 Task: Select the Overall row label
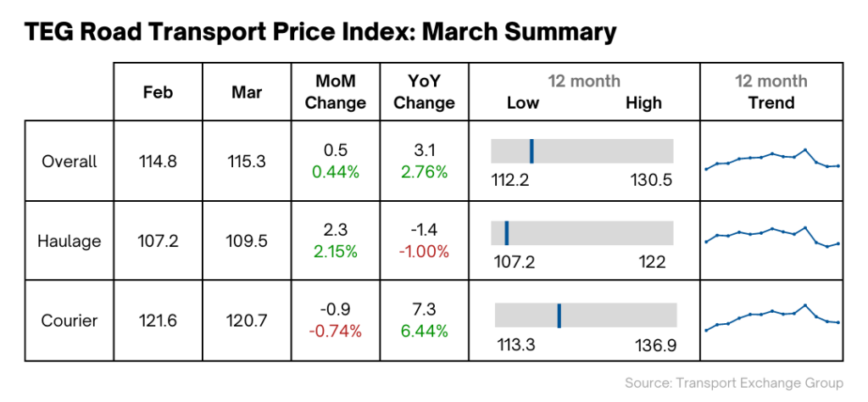[x=70, y=161]
